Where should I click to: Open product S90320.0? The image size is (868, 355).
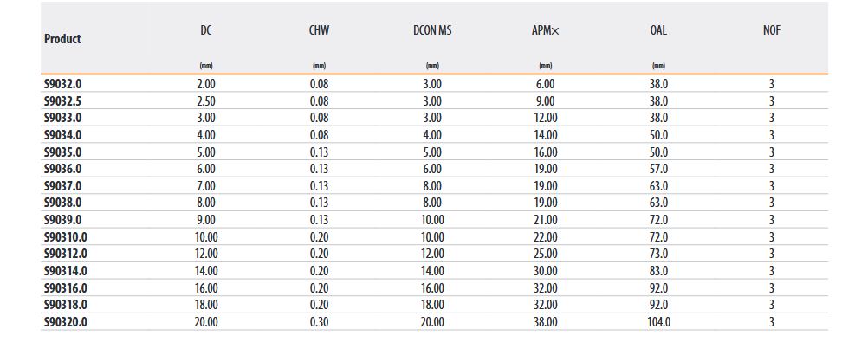point(65,321)
